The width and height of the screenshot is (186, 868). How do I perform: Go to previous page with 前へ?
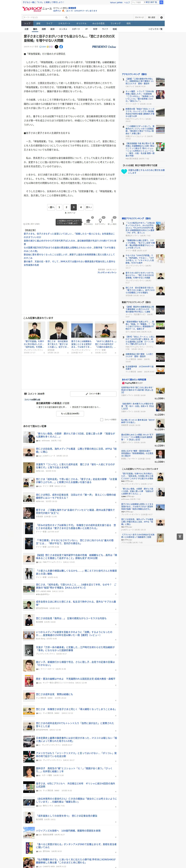51,207
